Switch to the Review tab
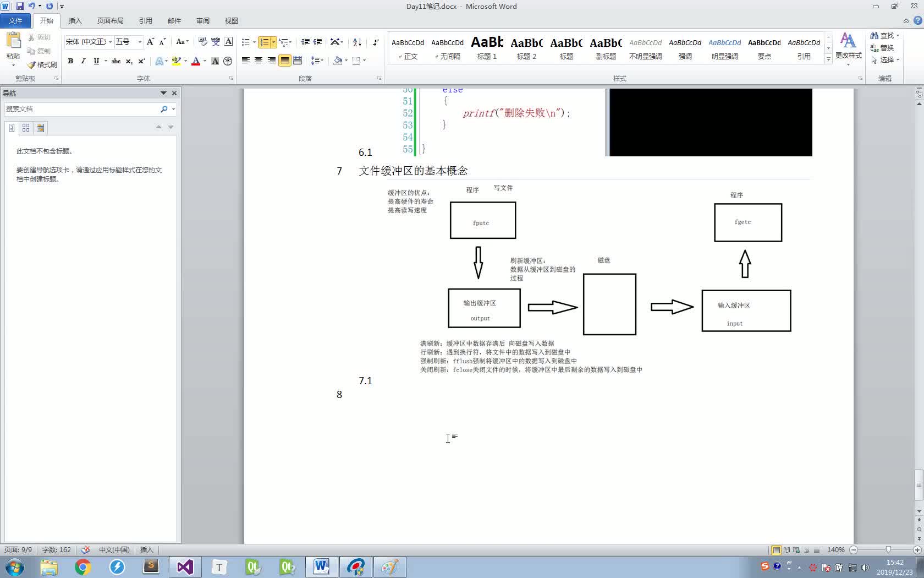Image resolution: width=924 pixels, height=578 pixels. 202,20
